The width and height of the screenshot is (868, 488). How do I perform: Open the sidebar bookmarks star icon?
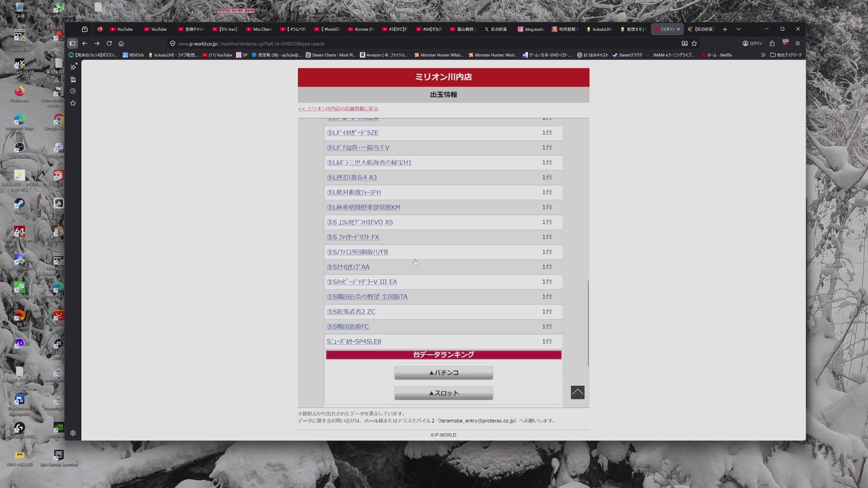pos(73,103)
